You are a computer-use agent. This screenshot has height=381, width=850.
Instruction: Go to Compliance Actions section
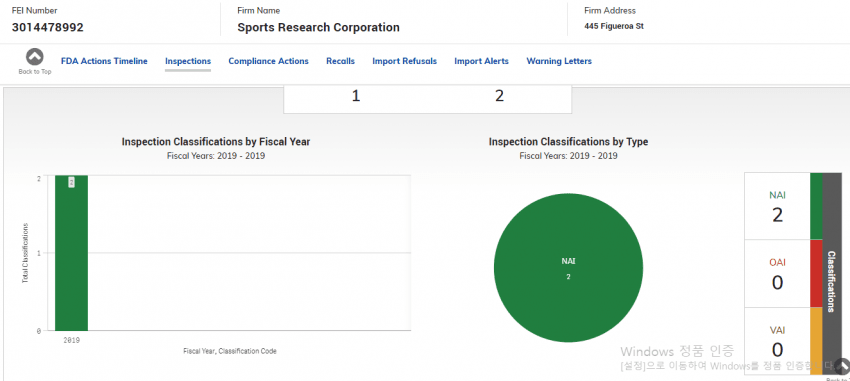click(x=268, y=61)
